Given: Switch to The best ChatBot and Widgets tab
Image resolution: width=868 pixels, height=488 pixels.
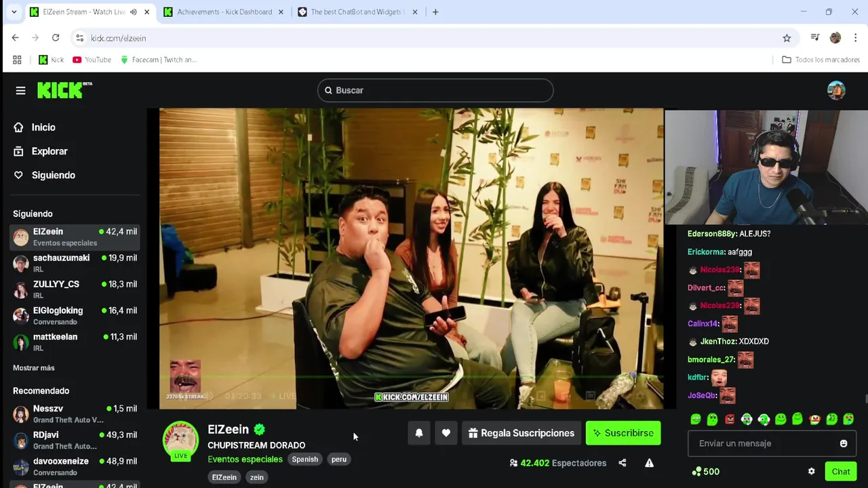Looking at the screenshot, I should click(356, 12).
